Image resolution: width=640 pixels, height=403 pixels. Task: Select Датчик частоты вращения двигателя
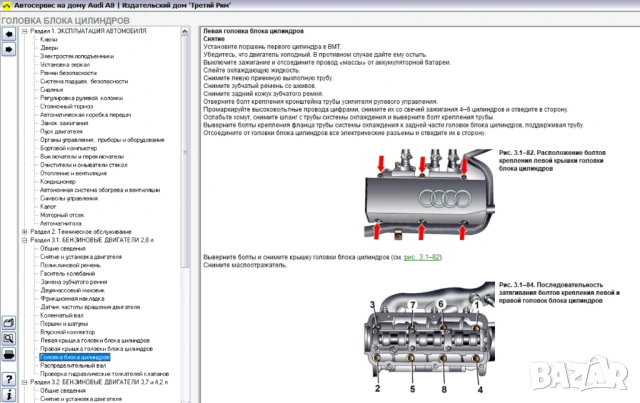click(90, 307)
